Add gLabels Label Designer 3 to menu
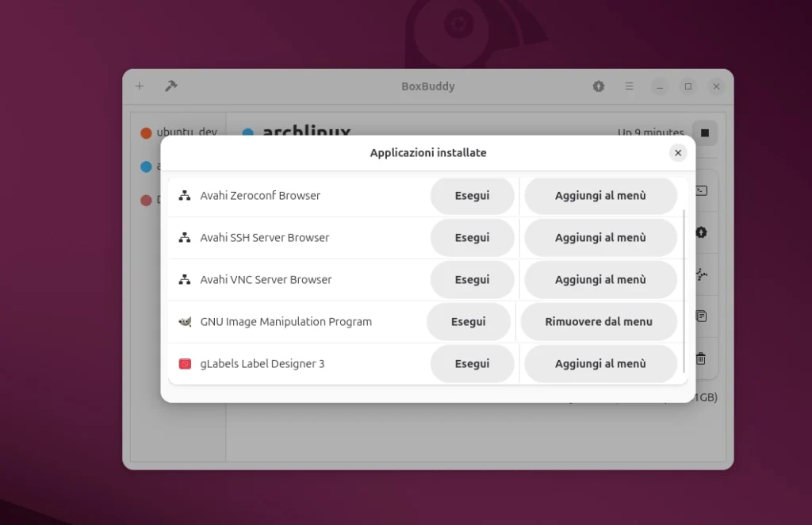Image resolution: width=812 pixels, height=525 pixels. (600, 364)
